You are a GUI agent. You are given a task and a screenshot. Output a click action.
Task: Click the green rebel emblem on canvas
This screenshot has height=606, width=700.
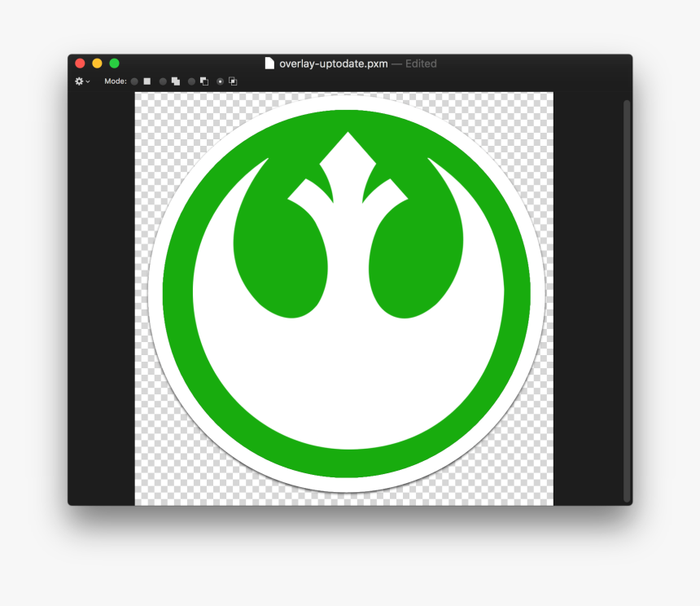point(347,294)
